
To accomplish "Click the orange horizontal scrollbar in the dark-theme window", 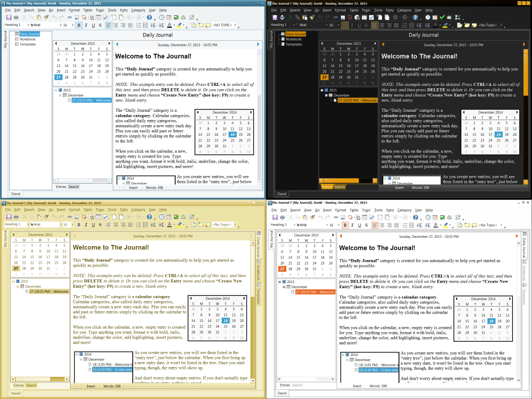I will [341, 181].
